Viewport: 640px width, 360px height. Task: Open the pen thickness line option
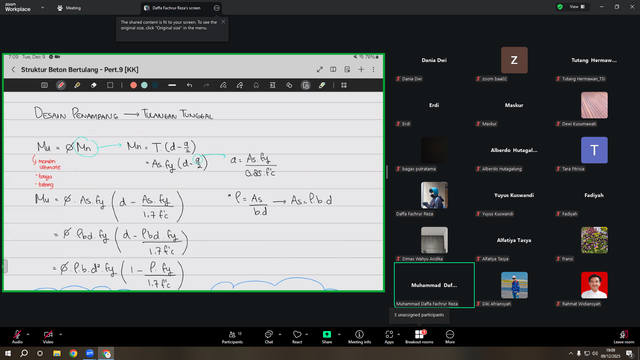click(x=172, y=85)
